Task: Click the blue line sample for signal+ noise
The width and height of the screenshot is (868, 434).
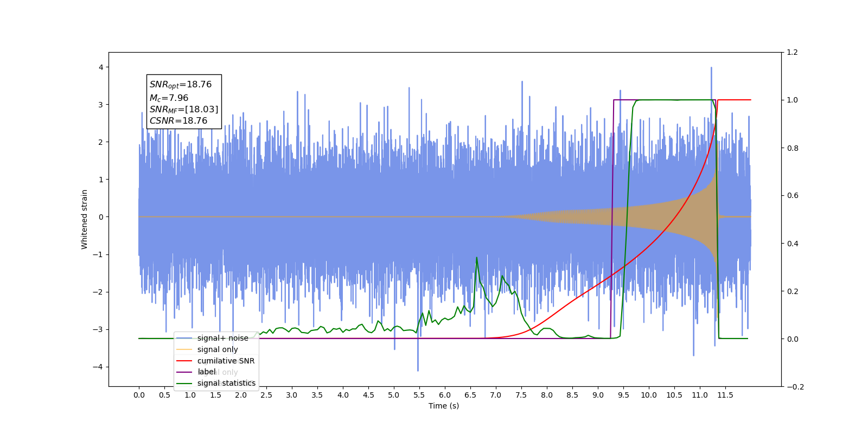Action: (184, 338)
